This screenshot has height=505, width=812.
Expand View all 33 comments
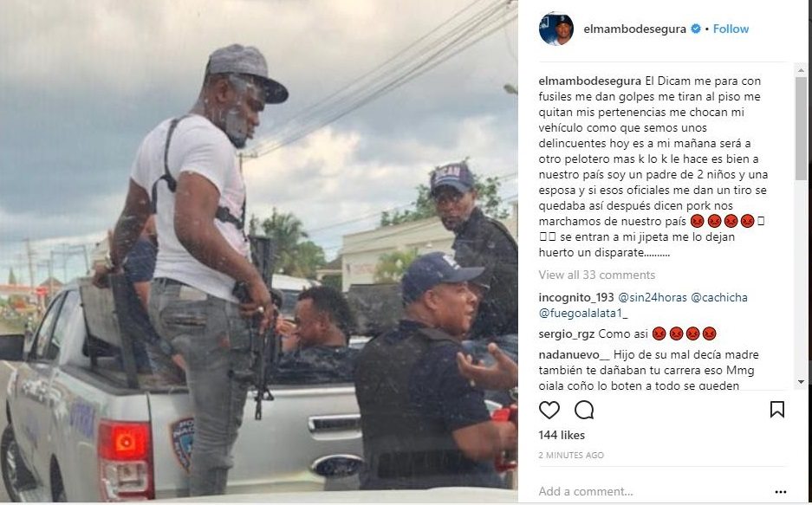[x=596, y=275]
